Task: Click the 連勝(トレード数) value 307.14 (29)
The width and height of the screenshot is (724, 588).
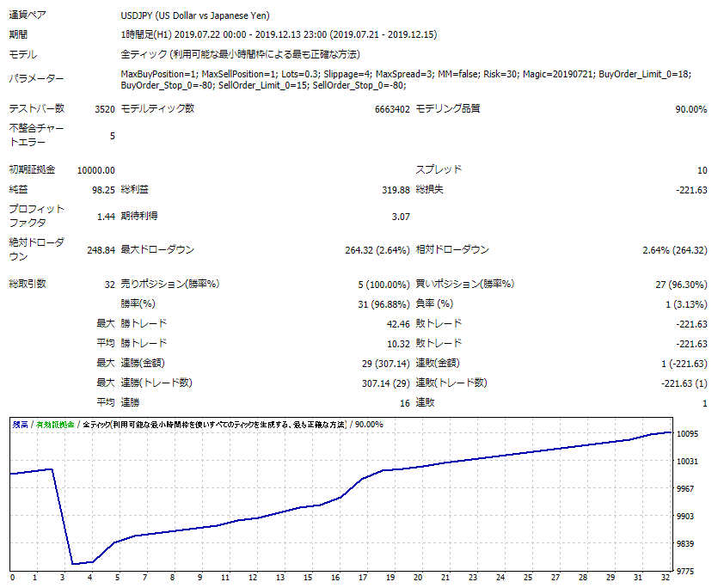Action: click(385, 383)
